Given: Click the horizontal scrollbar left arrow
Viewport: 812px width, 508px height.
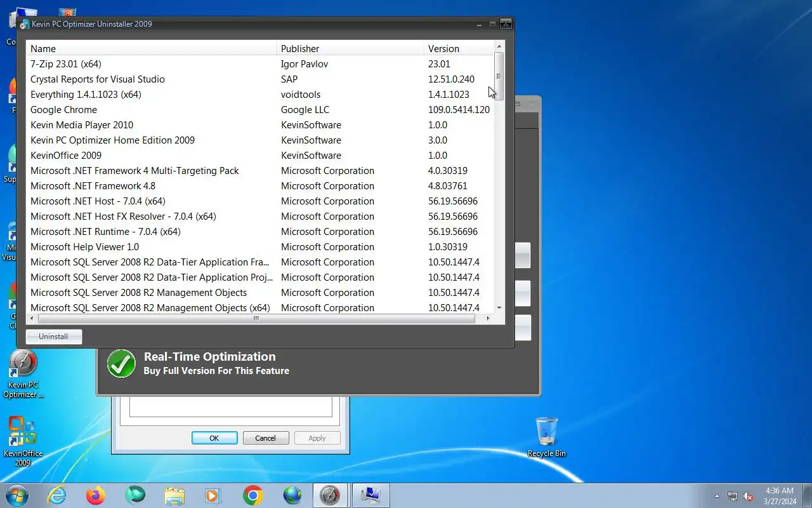Looking at the screenshot, I should pyautogui.click(x=32, y=319).
